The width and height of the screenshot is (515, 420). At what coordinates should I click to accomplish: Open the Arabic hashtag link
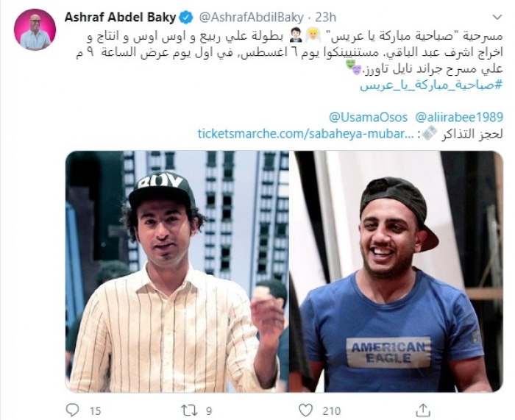pyautogui.click(x=431, y=85)
